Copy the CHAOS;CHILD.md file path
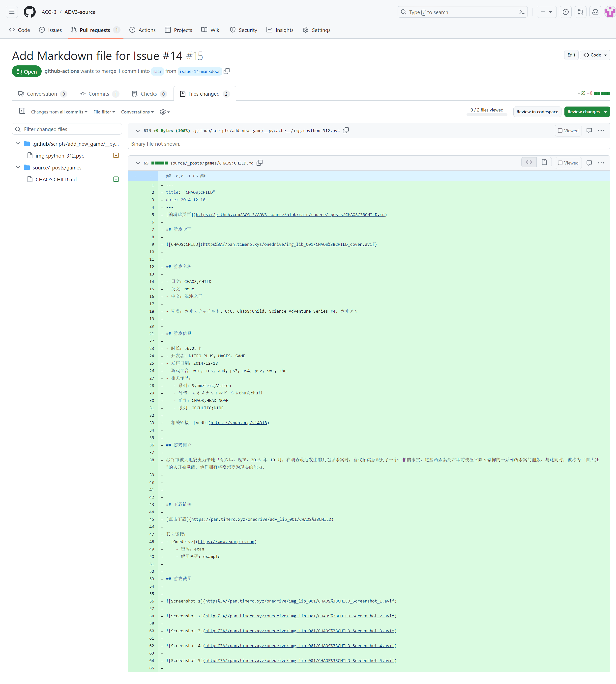This screenshot has height=684, width=616. tap(260, 163)
